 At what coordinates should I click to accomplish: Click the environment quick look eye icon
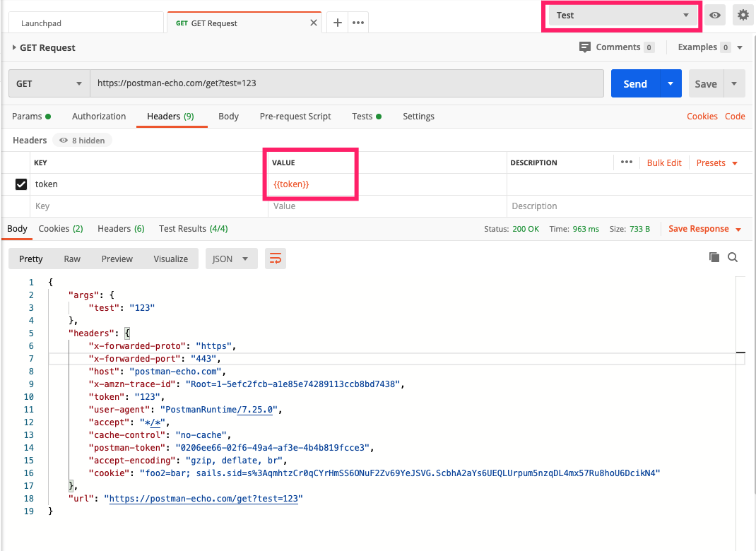714,16
